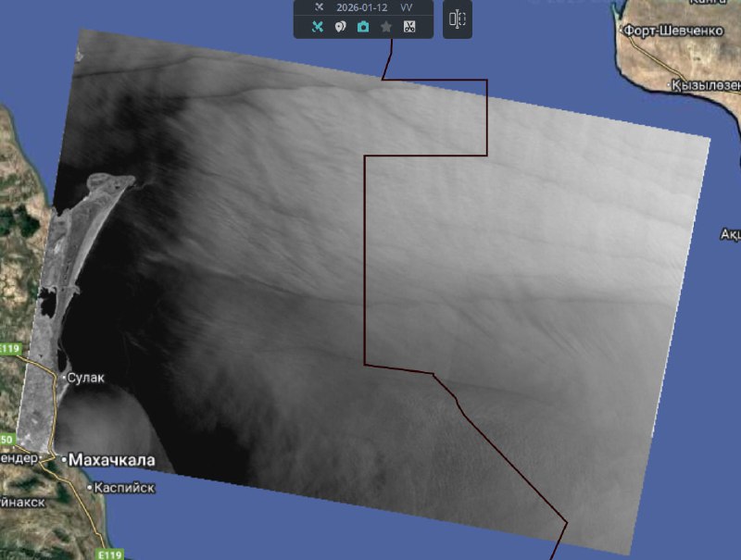741x560 pixels.
Task: Click the grey star favorite icon
Action: point(386,27)
